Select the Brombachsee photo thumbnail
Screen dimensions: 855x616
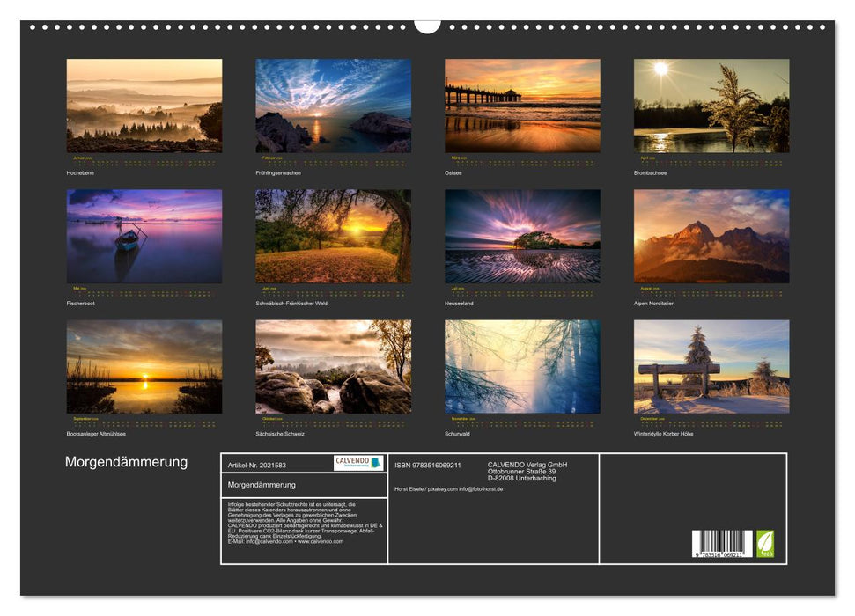click(711, 106)
